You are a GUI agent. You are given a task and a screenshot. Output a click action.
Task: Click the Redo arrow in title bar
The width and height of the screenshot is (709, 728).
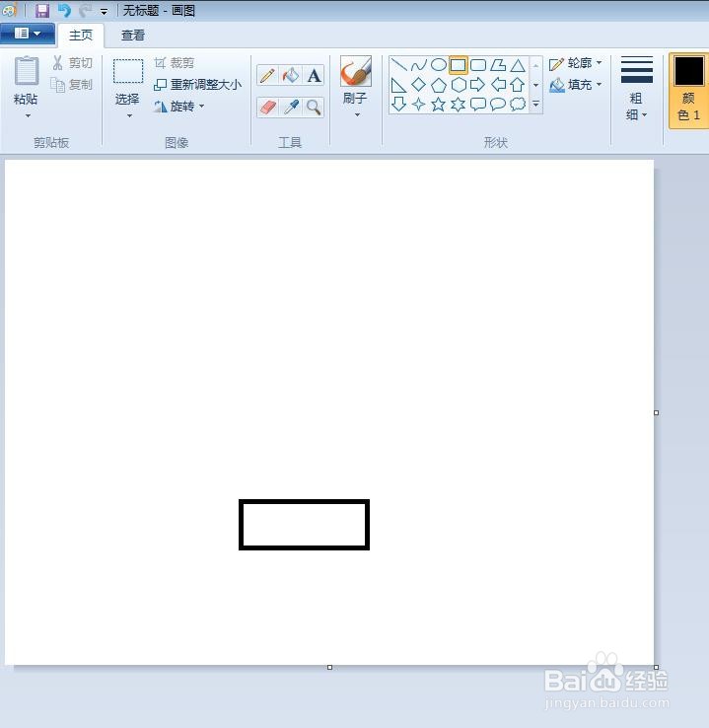pos(86,10)
